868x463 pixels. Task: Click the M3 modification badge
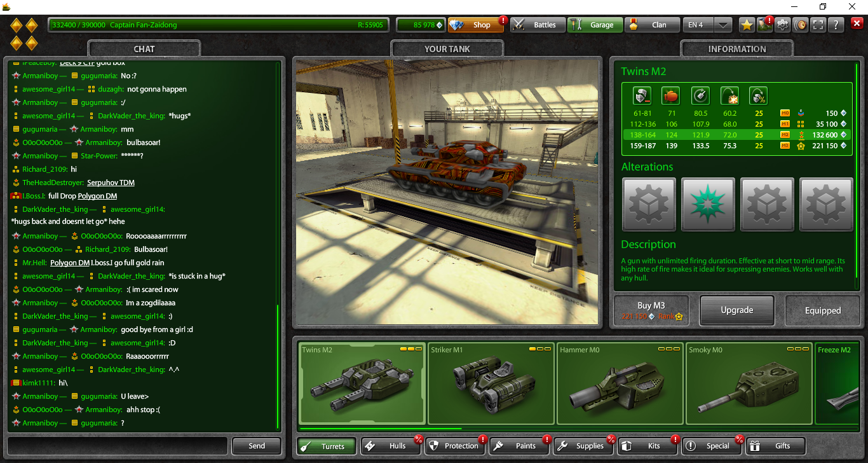[785, 146]
